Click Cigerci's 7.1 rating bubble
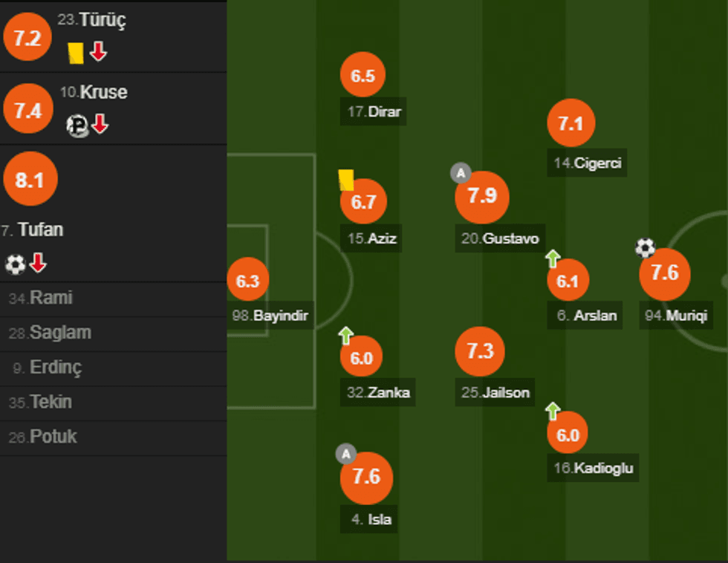Image resolution: width=728 pixels, height=563 pixels. 571,124
